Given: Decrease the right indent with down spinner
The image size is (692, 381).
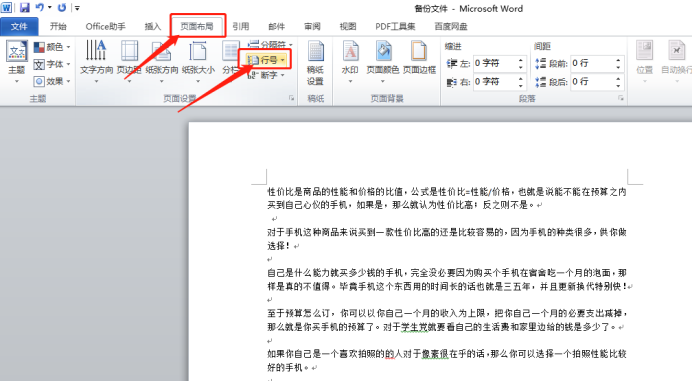Looking at the screenshot, I should 521,85.
